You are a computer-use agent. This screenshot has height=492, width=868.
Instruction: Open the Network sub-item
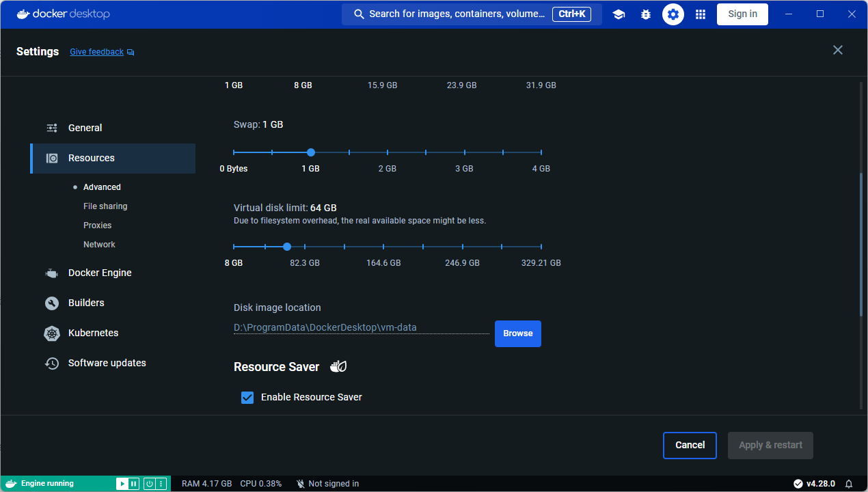[x=99, y=245]
